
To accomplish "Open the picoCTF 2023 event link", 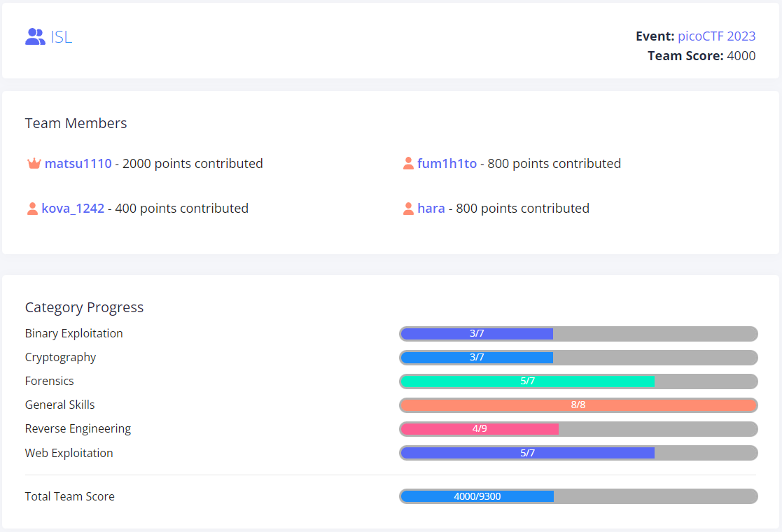I will (x=716, y=36).
